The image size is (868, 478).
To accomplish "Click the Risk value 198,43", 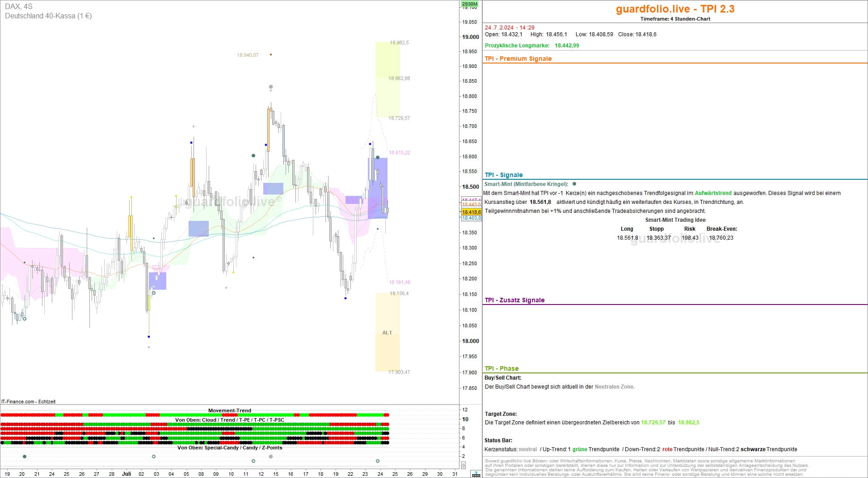I will pos(690,238).
